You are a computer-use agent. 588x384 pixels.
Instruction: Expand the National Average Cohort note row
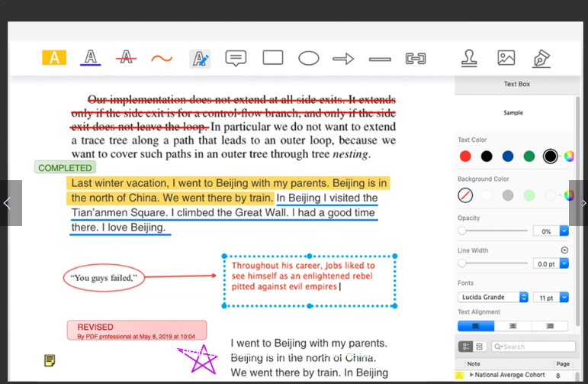tap(471, 375)
